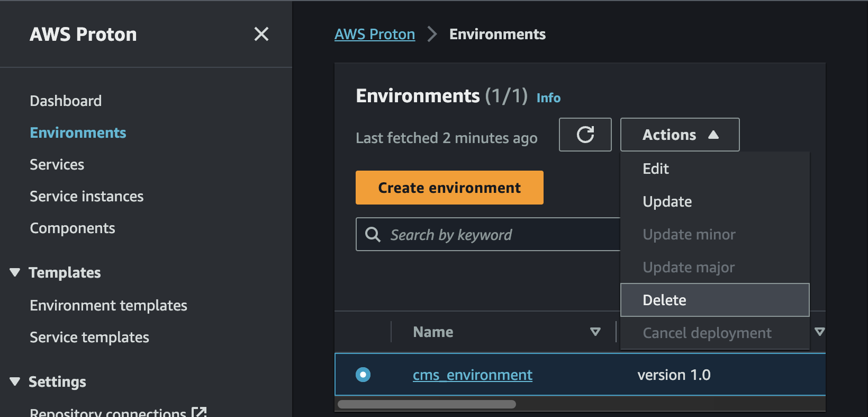This screenshot has height=417, width=868.
Task: Open Components in sidebar
Action: 72,228
